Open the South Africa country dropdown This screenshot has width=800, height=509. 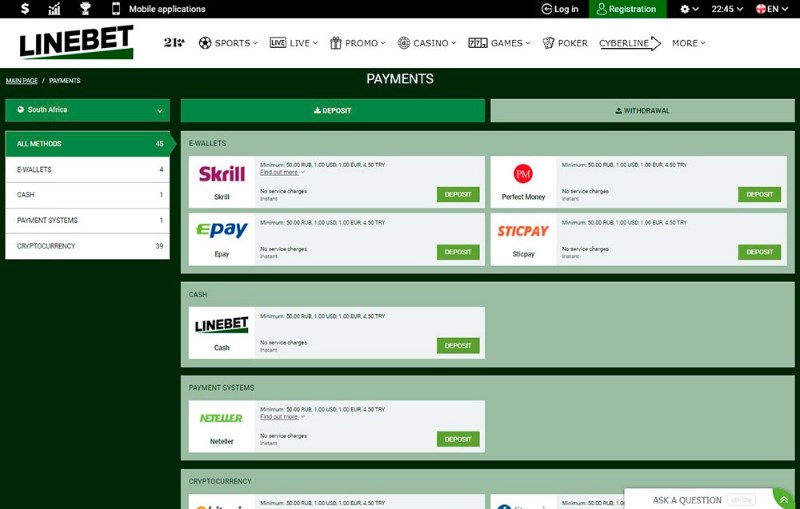[87, 110]
